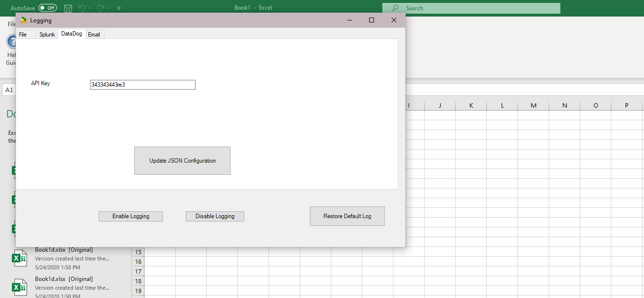The height and width of the screenshot is (298, 644).
Task: Click the API Key input field
Action: [x=143, y=85]
